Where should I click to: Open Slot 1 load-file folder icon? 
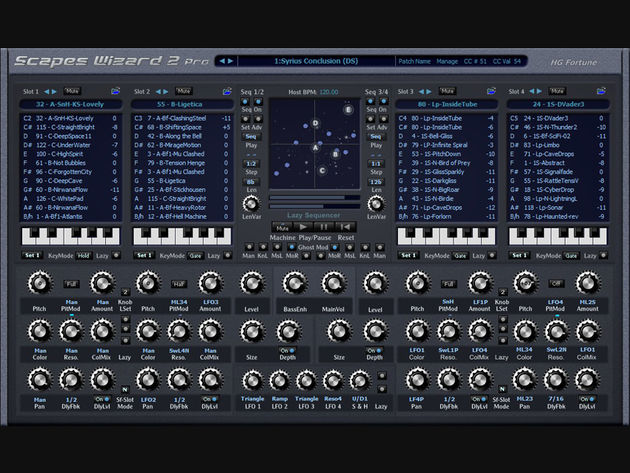click(x=115, y=91)
